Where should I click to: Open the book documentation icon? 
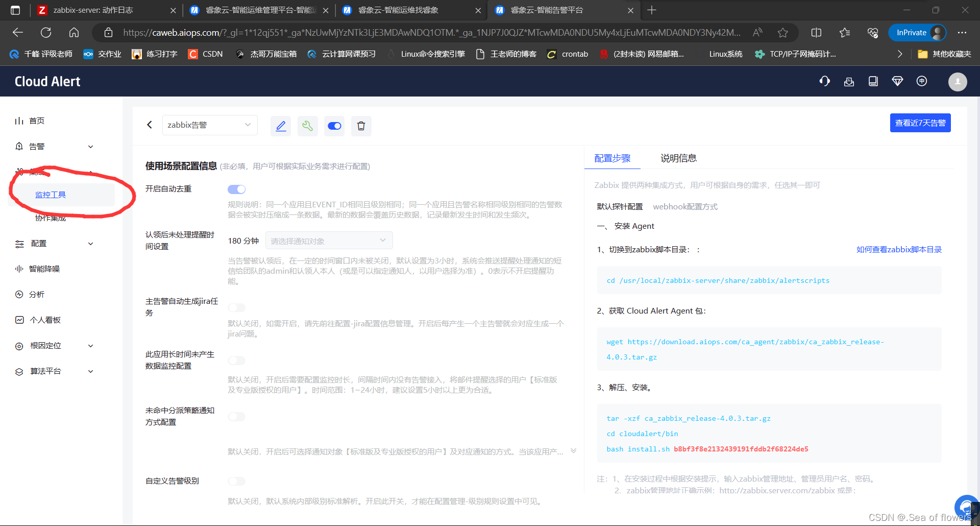[873, 81]
